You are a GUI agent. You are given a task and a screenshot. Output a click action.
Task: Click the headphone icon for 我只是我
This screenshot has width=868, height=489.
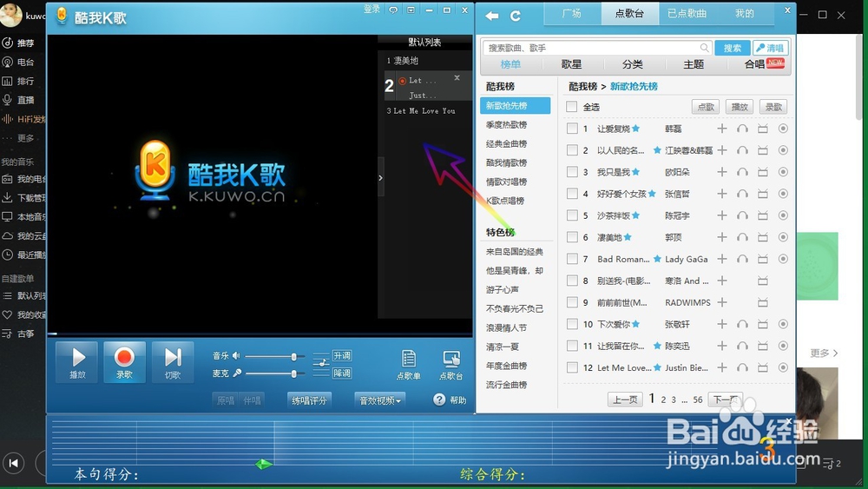point(742,172)
